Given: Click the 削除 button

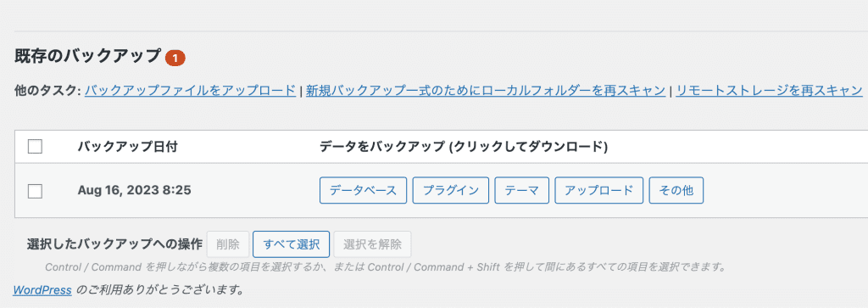Looking at the screenshot, I should coord(228,244).
